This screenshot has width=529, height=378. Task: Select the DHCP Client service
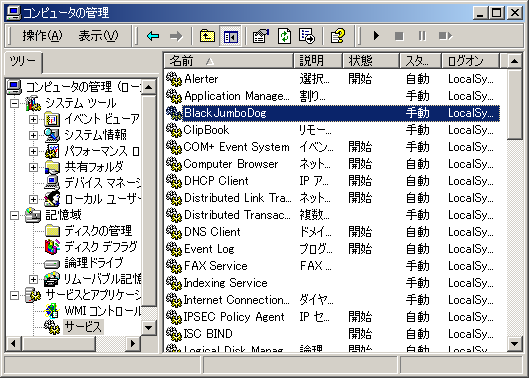coord(332,181)
